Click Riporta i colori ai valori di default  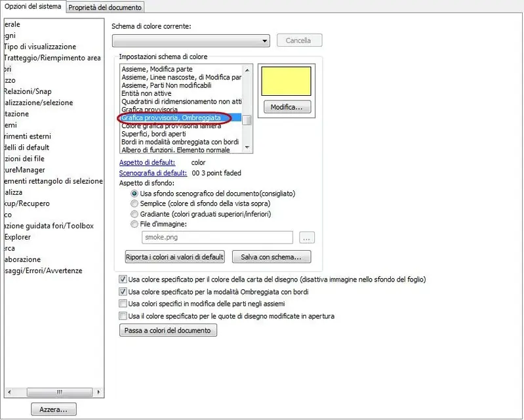(174, 257)
